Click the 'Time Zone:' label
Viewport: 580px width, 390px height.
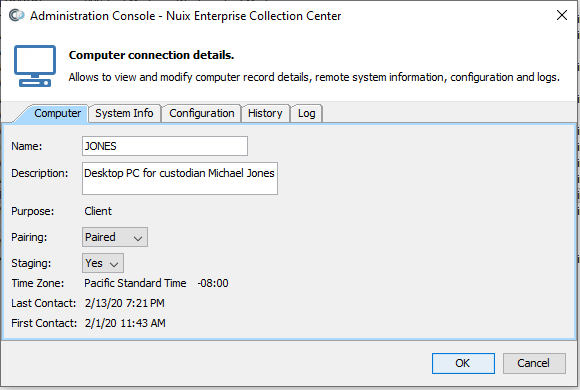pyautogui.click(x=38, y=283)
